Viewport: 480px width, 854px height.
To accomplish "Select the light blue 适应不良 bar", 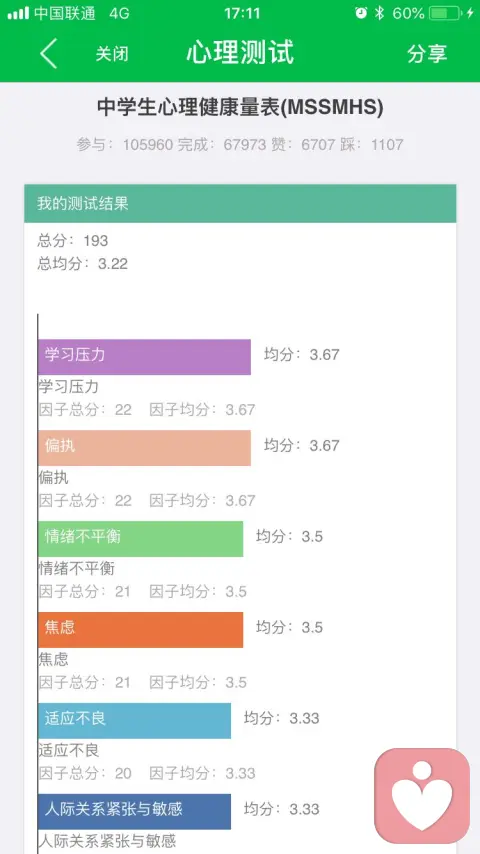I will click(x=135, y=721).
